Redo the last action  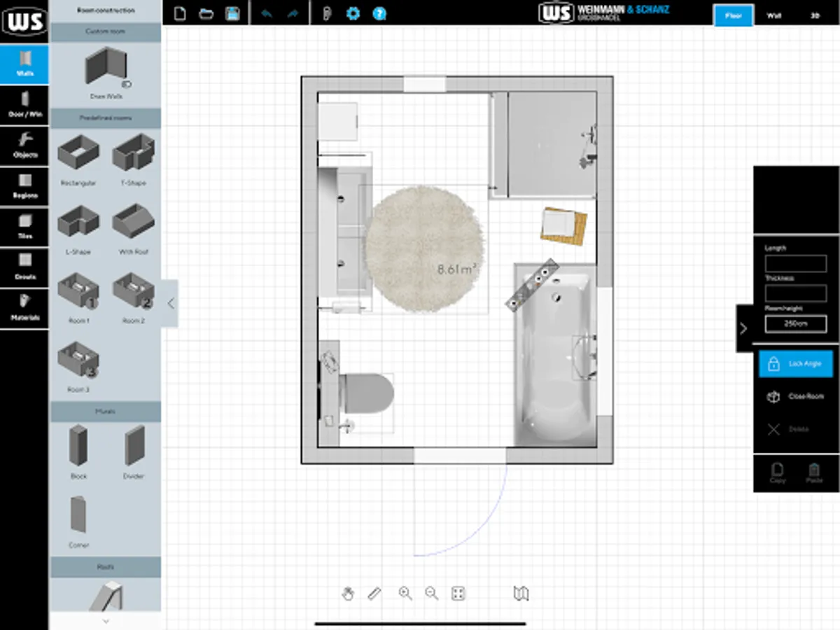click(293, 13)
